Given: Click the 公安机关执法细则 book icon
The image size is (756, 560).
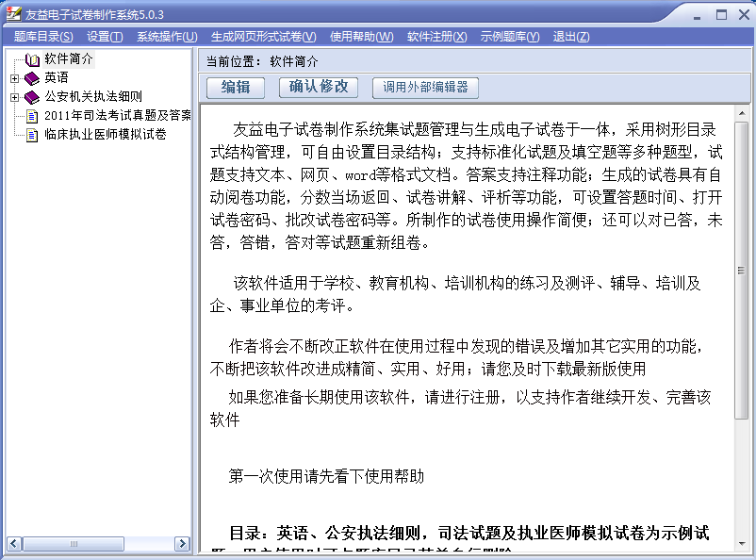Looking at the screenshot, I should [32, 97].
